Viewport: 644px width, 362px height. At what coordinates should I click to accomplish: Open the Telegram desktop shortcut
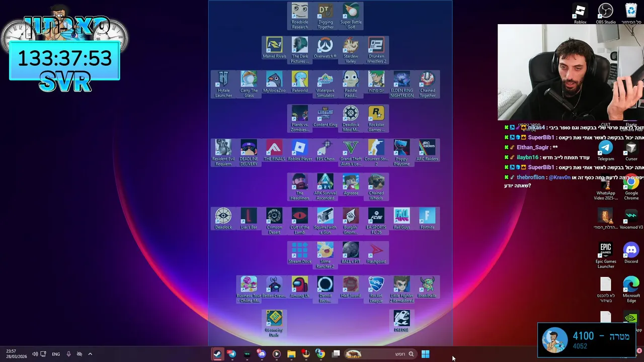coord(606,151)
